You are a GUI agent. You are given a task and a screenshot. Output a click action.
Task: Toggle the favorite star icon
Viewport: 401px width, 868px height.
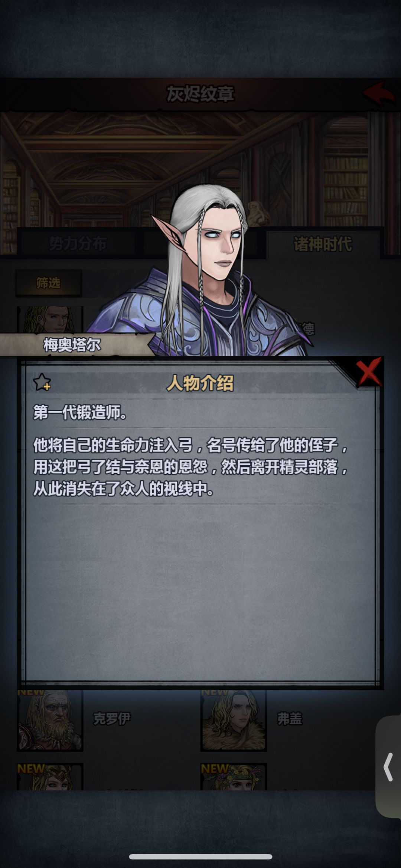point(42,382)
